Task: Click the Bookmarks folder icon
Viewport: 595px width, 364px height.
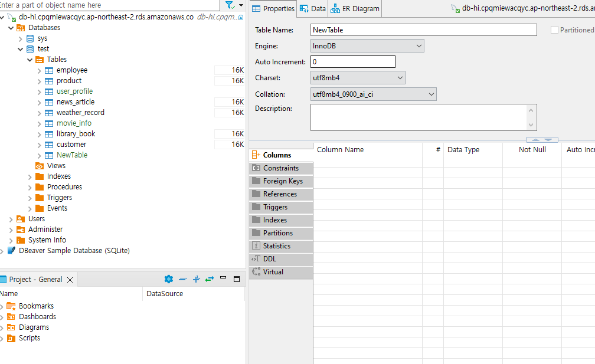Action: click(x=11, y=306)
